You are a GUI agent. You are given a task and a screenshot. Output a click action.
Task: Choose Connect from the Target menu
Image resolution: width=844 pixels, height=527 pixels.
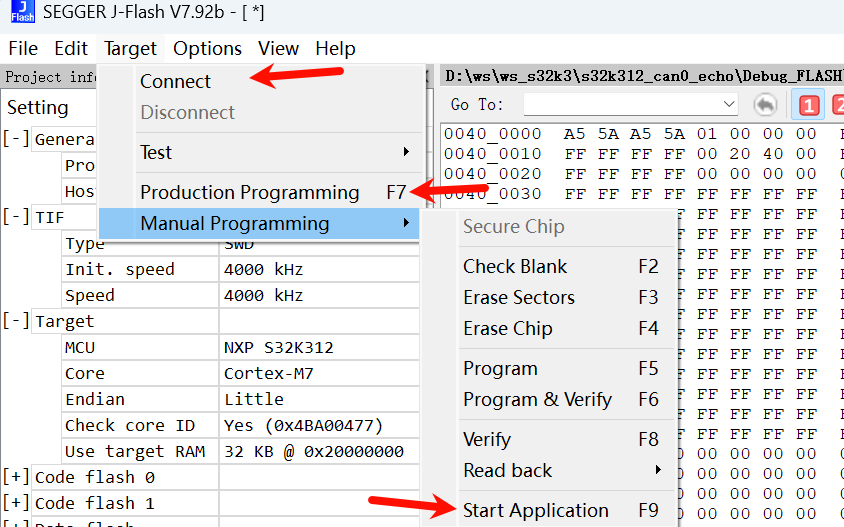pos(260,81)
